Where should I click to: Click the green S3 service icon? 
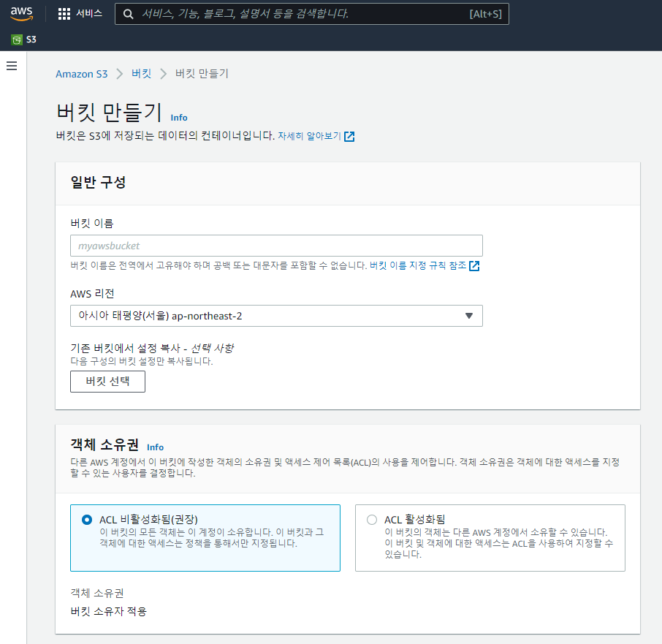point(17,39)
